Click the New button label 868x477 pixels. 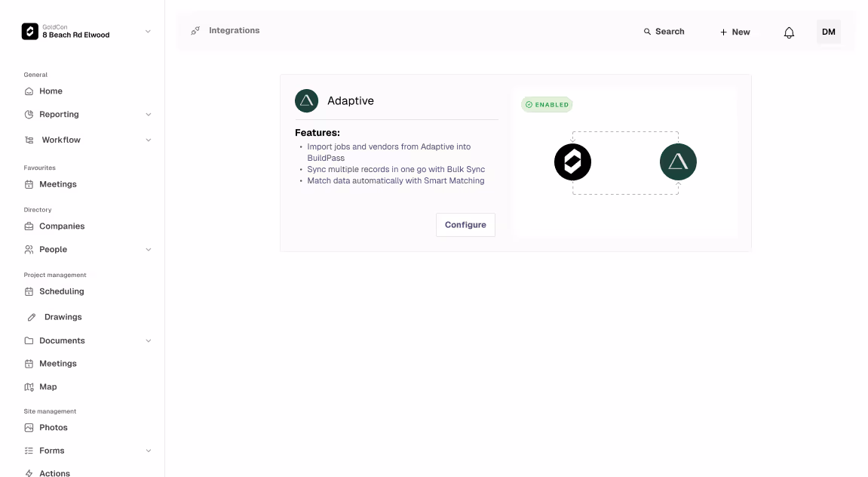coord(741,32)
